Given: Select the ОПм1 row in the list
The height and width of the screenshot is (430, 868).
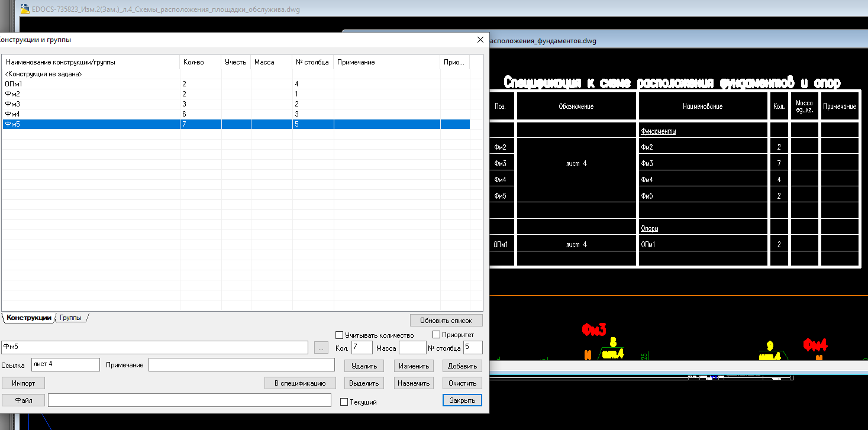Looking at the screenshot, I should [236, 85].
